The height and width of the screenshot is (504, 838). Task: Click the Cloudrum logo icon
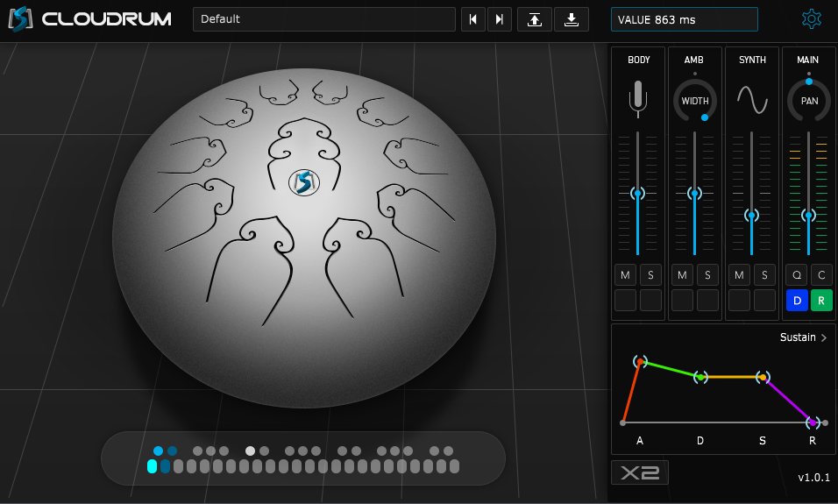20,19
